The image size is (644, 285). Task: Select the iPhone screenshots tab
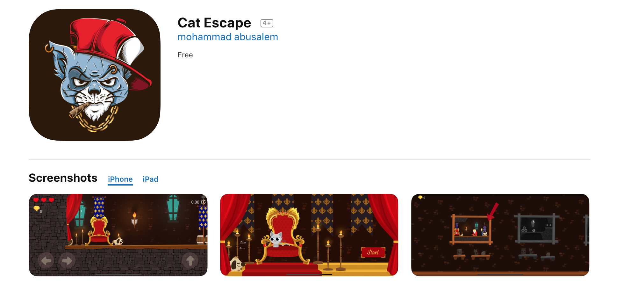[x=120, y=179]
